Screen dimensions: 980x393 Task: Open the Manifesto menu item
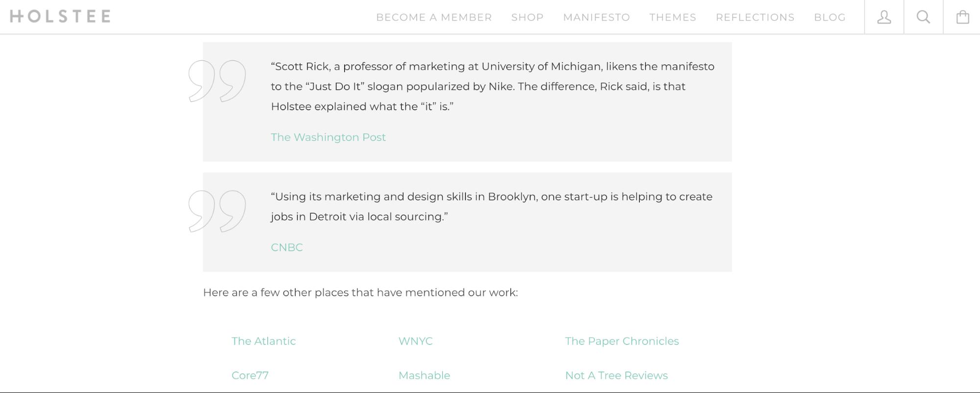pos(596,18)
